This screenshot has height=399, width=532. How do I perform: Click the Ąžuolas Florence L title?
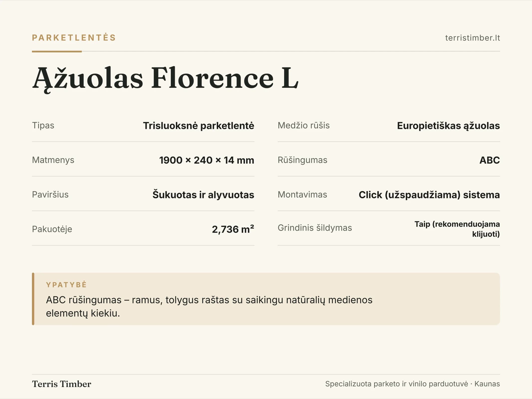[x=165, y=78]
